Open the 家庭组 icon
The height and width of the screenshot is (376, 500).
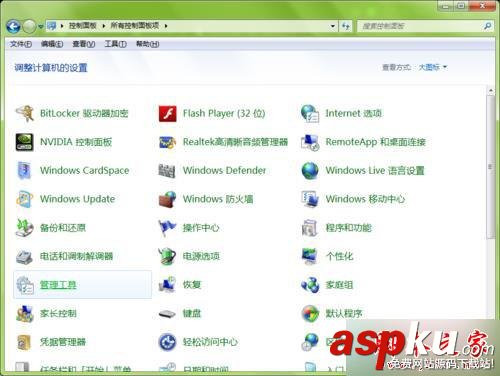310,285
